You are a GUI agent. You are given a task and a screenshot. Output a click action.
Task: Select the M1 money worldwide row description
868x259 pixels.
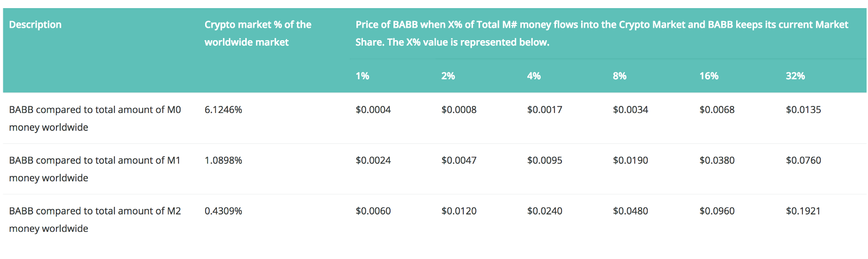click(x=95, y=169)
